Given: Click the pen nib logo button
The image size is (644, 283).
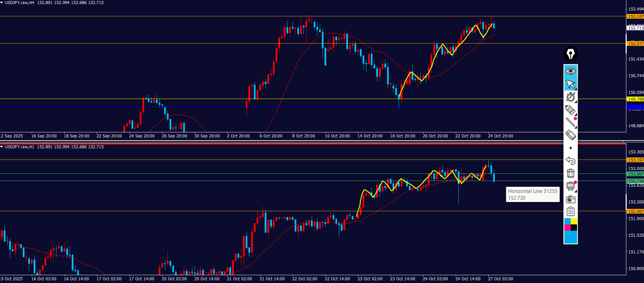Looking at the screenshot, I should click(571, 54).
